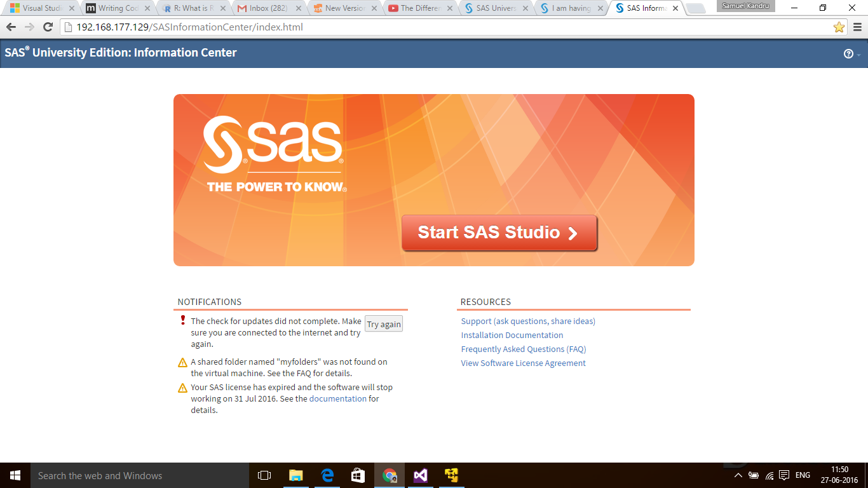The image size is (868, 488).
Task: Click the browser back arrow
Action: (11, 27)
